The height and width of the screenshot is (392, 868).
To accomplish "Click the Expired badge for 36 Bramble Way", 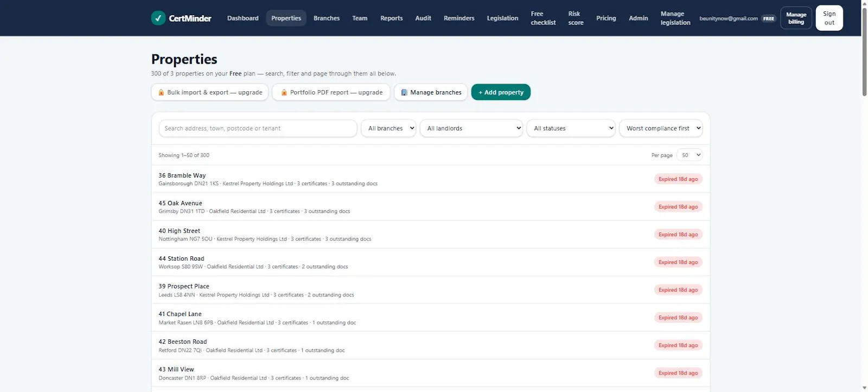I will 678,179.
